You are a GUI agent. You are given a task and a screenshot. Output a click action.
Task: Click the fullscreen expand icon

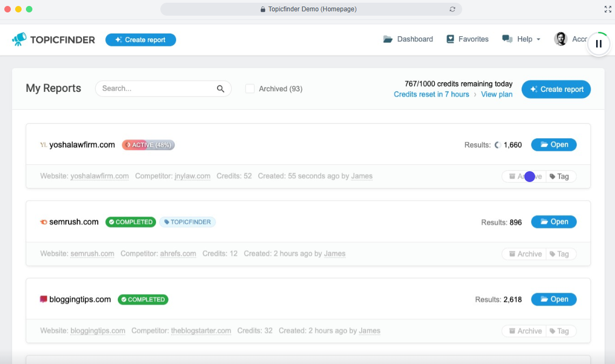[607, 9]
